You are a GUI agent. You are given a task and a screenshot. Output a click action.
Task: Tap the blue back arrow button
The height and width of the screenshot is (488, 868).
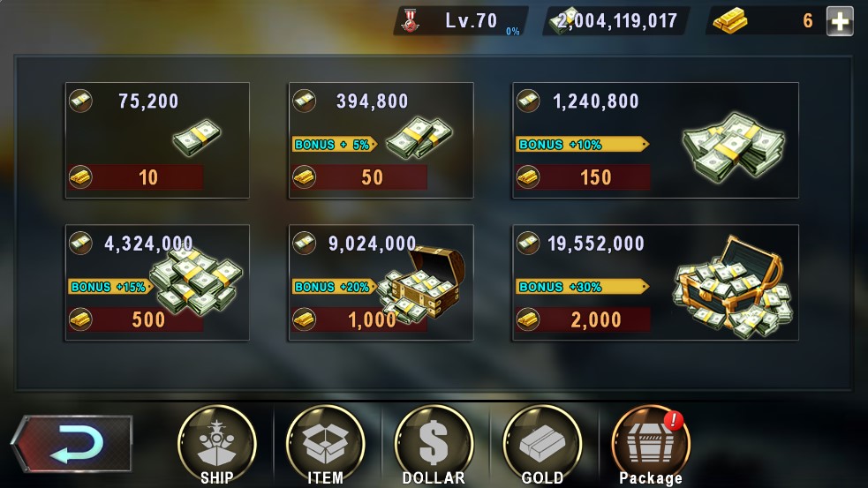(x=72, y=444)
